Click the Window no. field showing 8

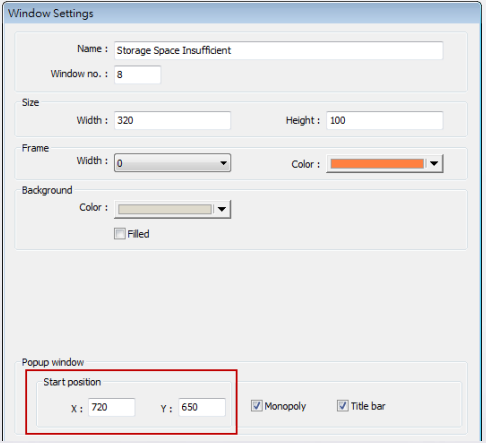tap(138, 75)
